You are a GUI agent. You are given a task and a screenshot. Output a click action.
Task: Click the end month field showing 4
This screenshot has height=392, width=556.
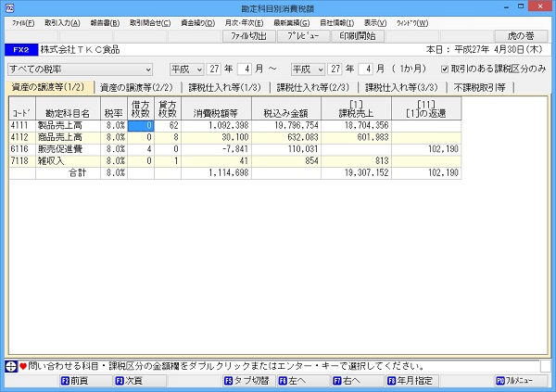pyautogui.click(x=366, y=70)
